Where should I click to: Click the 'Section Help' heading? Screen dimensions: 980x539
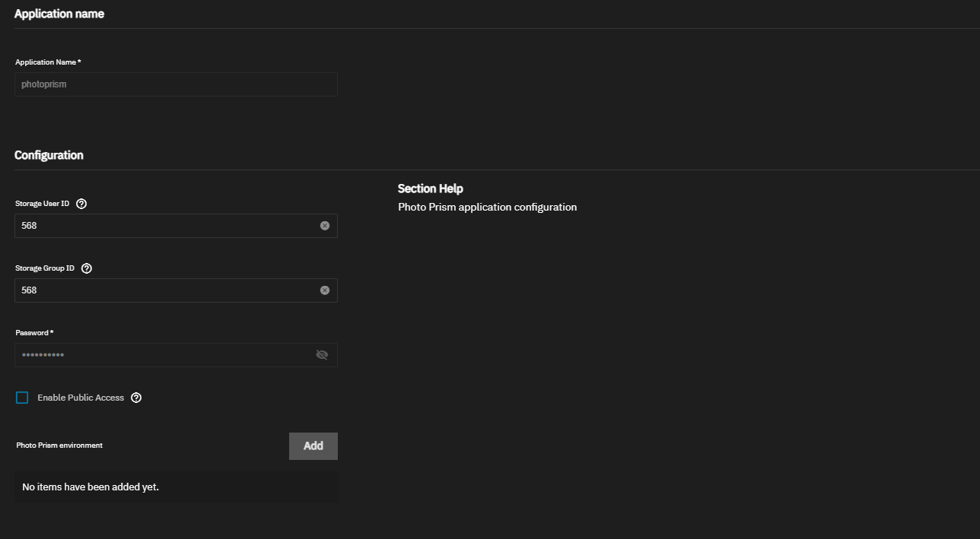point(431,189)
